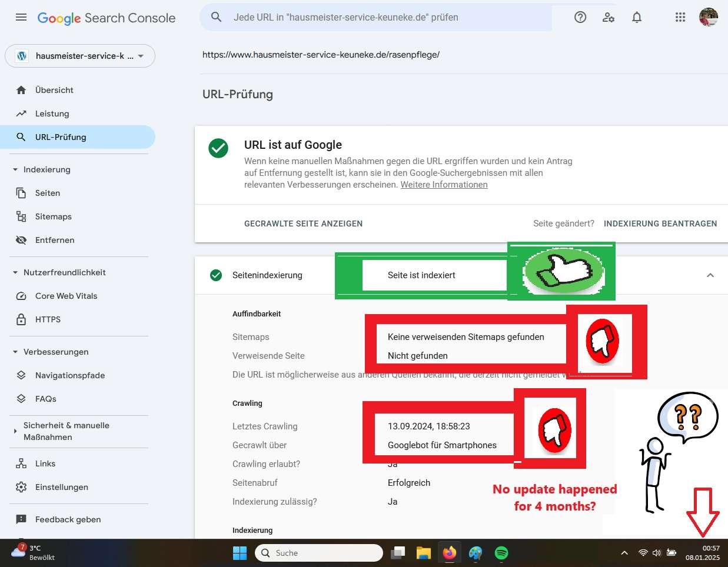Open the Links report

(x=78, y=463)
